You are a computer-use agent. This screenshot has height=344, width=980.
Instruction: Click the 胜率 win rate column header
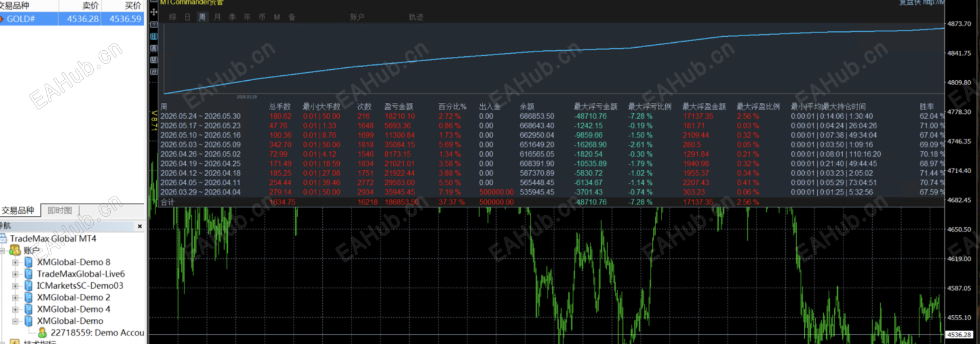click(x=927, y=107)
